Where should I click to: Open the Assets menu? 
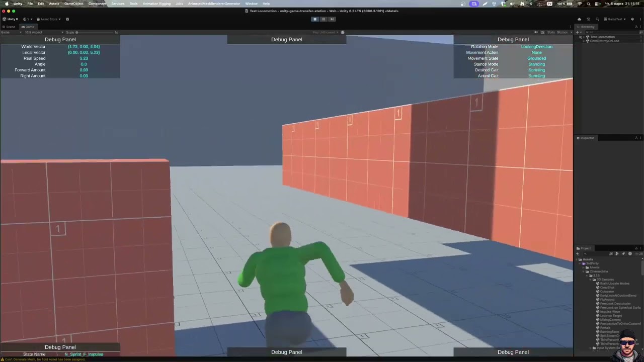tap(54, 4)
